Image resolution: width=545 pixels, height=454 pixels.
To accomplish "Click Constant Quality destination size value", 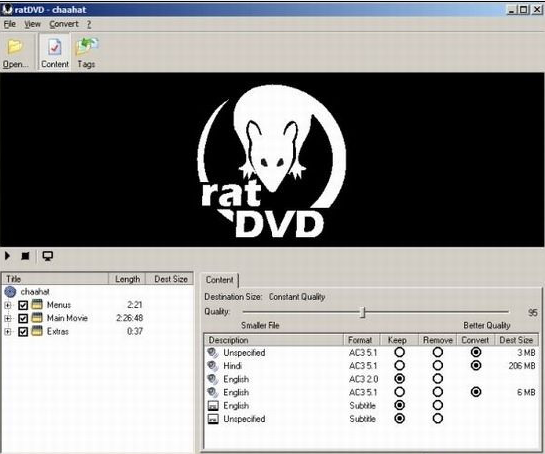I will click(297, 297).
